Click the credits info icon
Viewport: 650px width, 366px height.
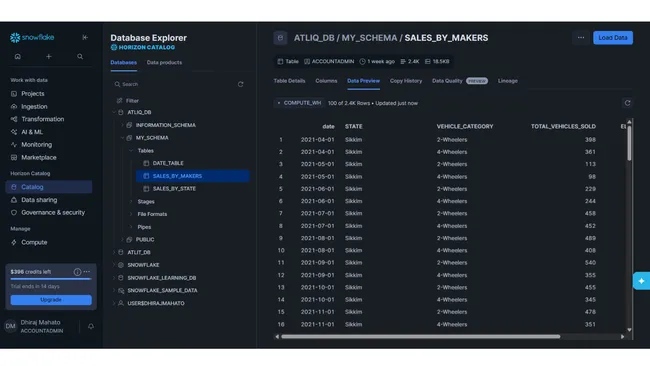click(77, 272)
